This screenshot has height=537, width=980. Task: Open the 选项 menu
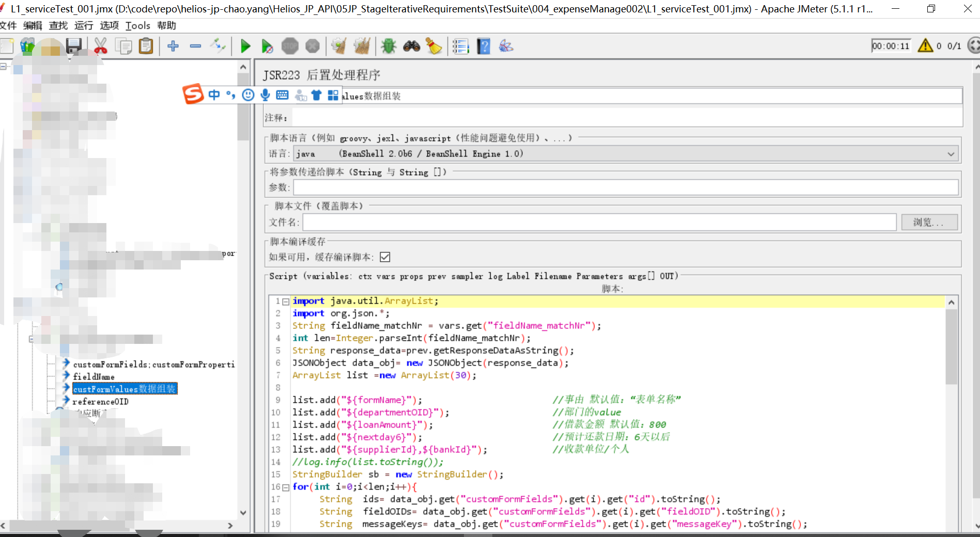(109, 25)
